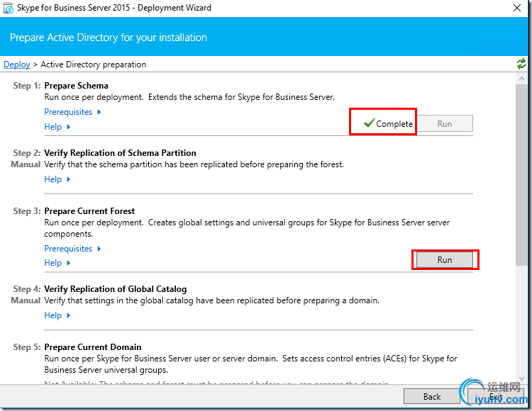The image size is (532, 411).
Task: Select the 'Verify Replication of Global Catalog' title
Action: click(116, 289)
